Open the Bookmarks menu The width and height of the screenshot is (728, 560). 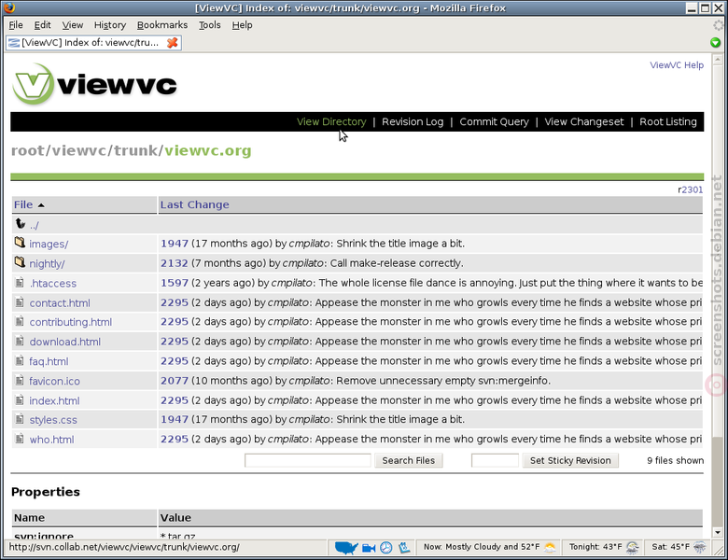pyautogui.click(x=162, y=25)
